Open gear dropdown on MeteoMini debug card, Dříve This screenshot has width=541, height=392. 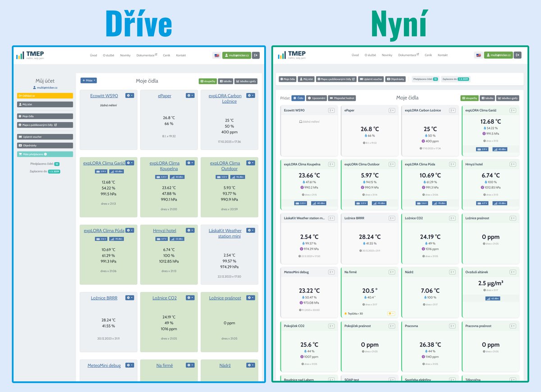[130, 365]
